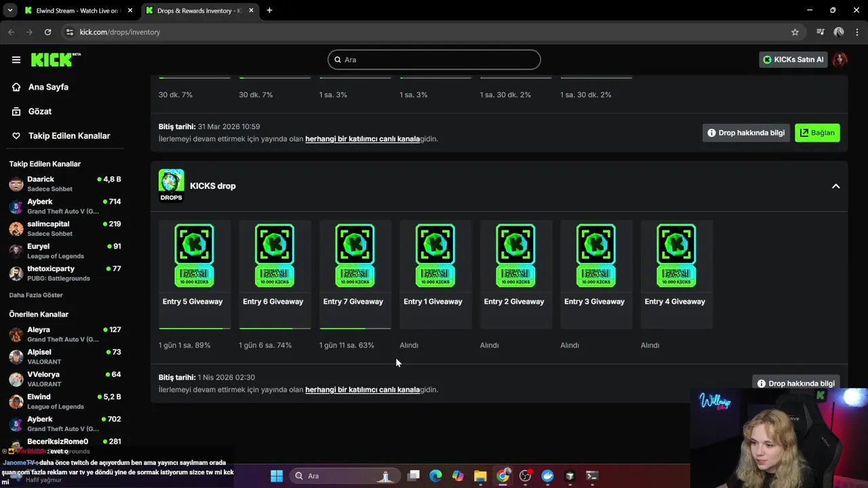Click the KICK logo
868x488 pixels.
tap(56, 60)
